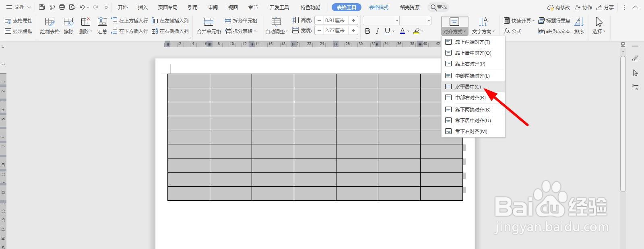The width and height of the screenshot is (644, 249).
Task: Select the 擦除 eraser tool
Action: (69, 26)
